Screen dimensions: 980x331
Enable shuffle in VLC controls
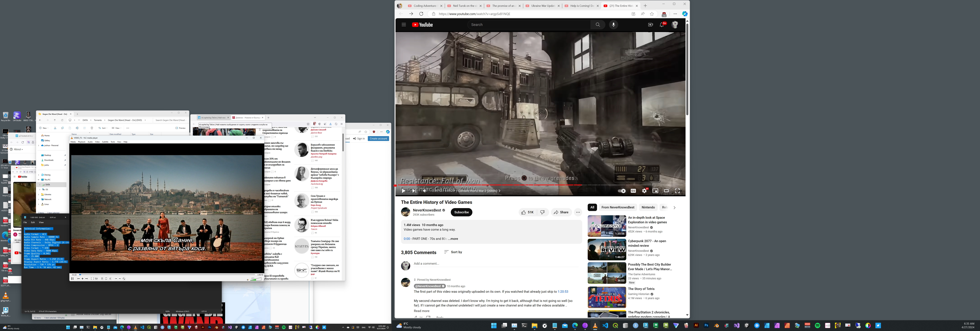coord(110,278)
